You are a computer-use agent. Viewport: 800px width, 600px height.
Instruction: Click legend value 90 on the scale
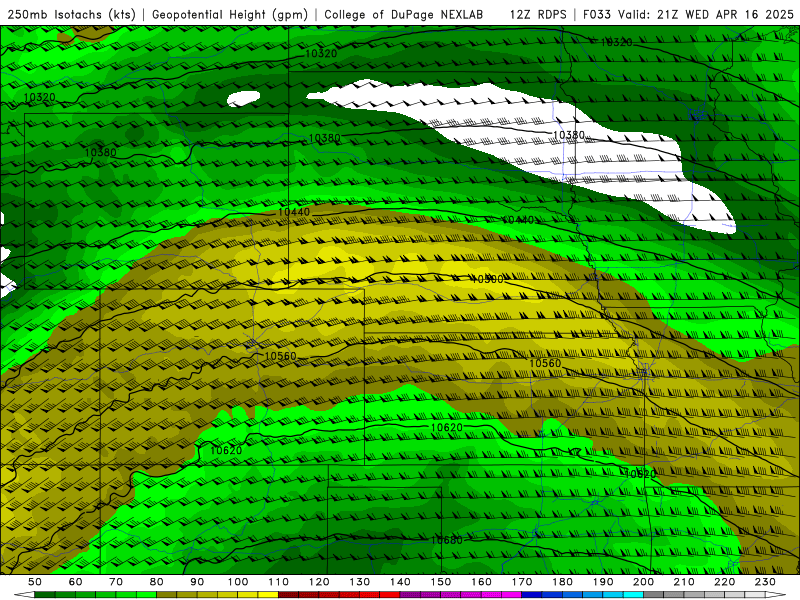pyautogui.click(x=197, y=582)
